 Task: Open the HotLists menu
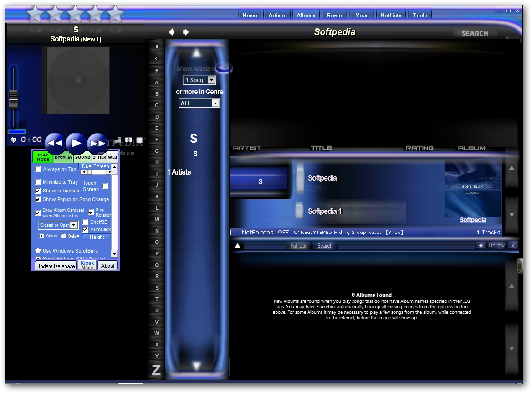(391, 16)
